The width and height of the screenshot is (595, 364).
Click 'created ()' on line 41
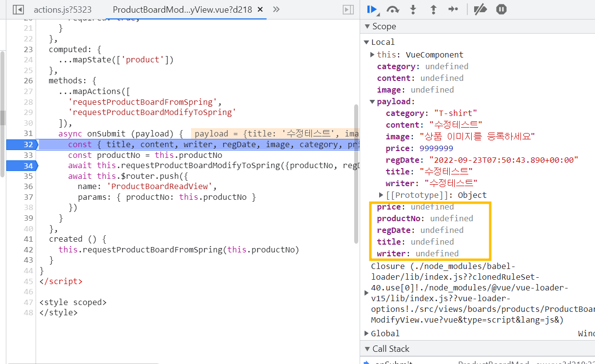[73, 239]
